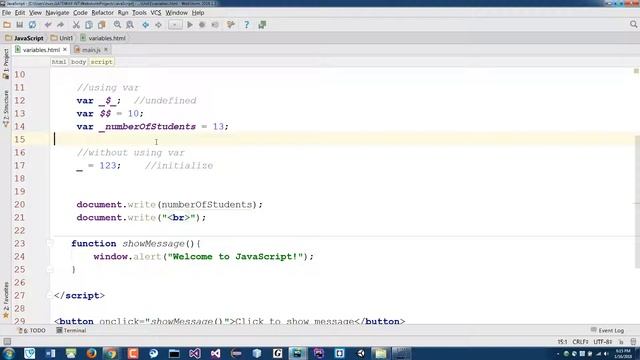Click the Paste toolbar icon
The height and width of the screenshot is (360, 640).
(x=101, y=25)
